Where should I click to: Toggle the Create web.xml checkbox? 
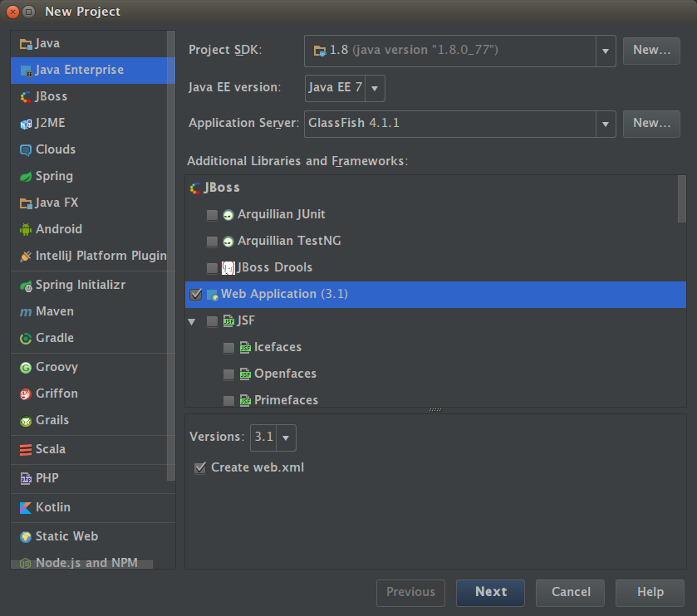click(200, 467)
